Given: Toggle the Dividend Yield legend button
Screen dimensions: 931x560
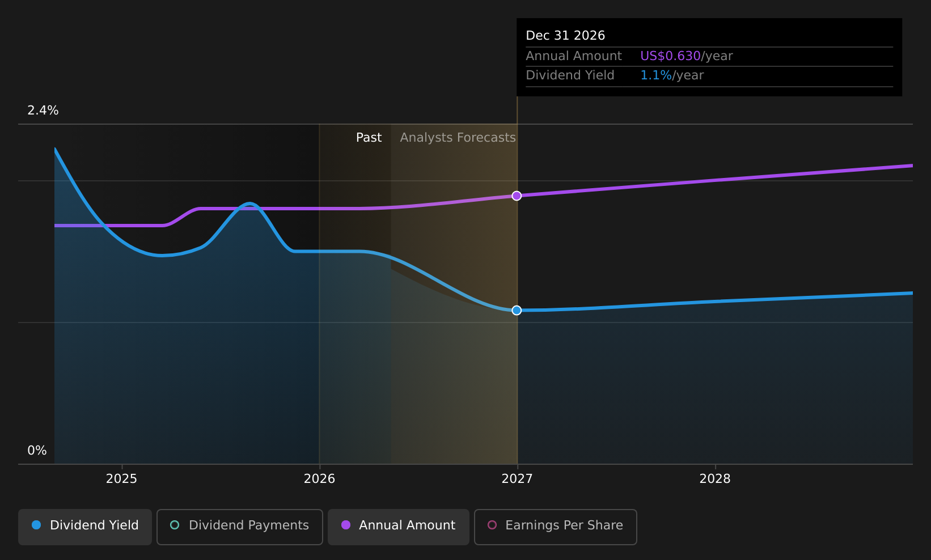Looking at the screenshot, I should click(x=85, y=527).
